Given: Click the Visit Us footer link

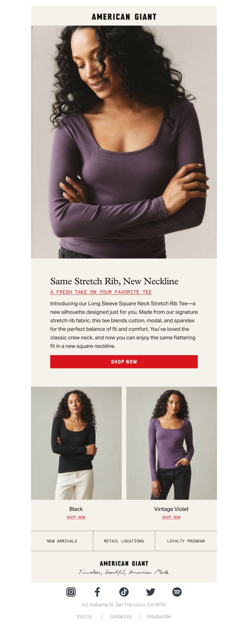Looking at the screenshot, I should click(84, 616).
